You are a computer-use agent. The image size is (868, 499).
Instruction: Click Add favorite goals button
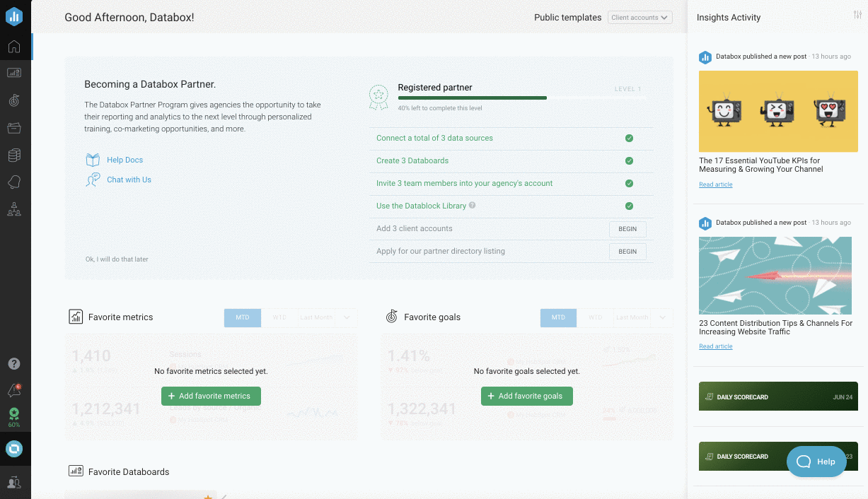pos(527,396)
